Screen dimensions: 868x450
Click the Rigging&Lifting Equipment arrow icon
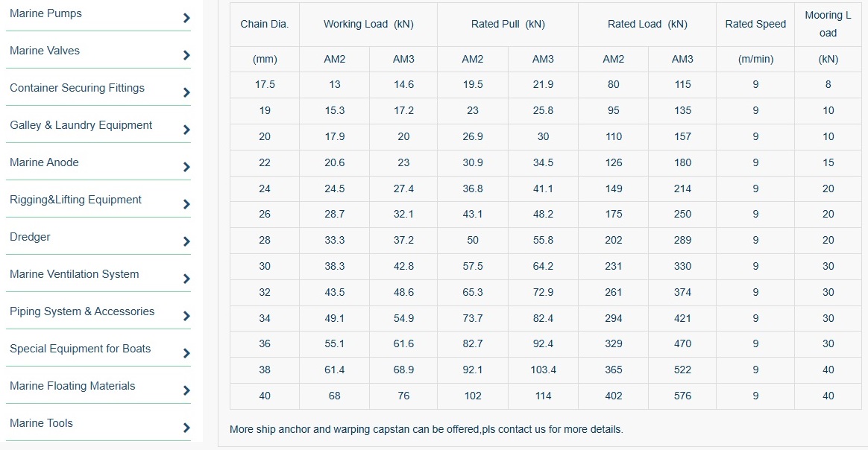186,204
